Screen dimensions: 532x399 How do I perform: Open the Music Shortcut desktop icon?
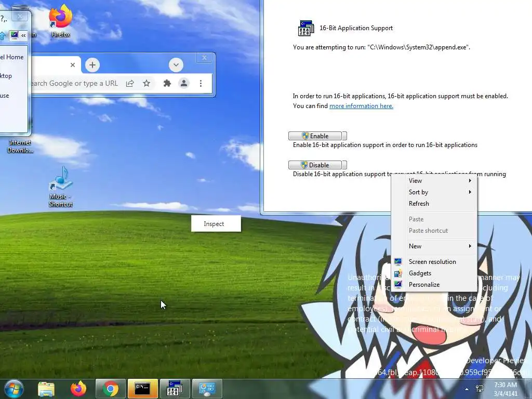(x=60, y=187)
